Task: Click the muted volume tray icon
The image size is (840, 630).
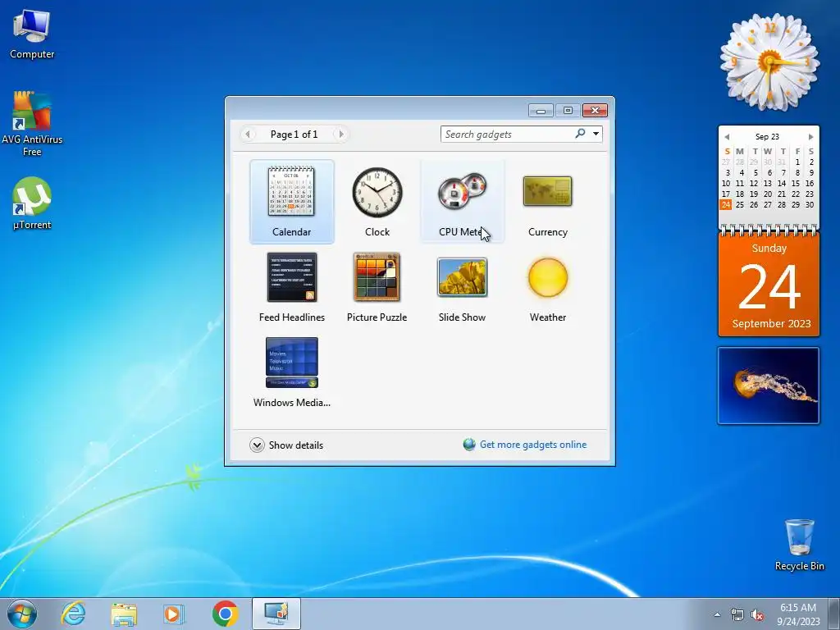Action: 757,614
